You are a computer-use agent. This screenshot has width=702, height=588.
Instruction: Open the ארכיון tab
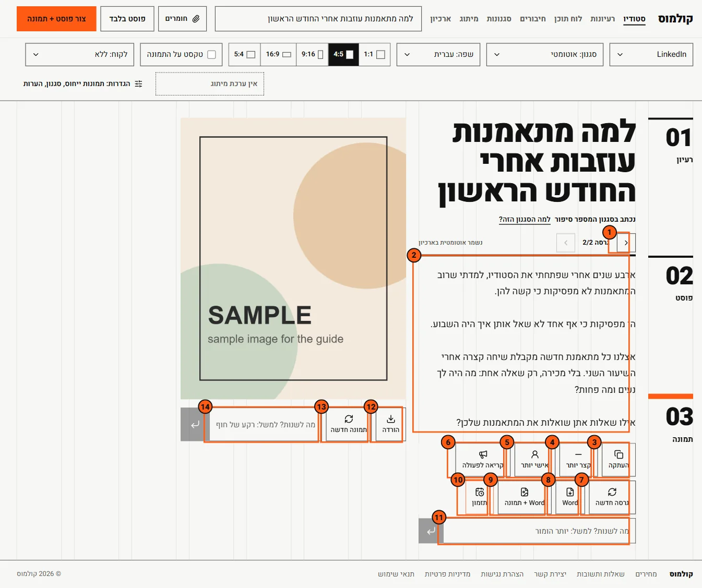pyautogui.click(x=441, y=19)
